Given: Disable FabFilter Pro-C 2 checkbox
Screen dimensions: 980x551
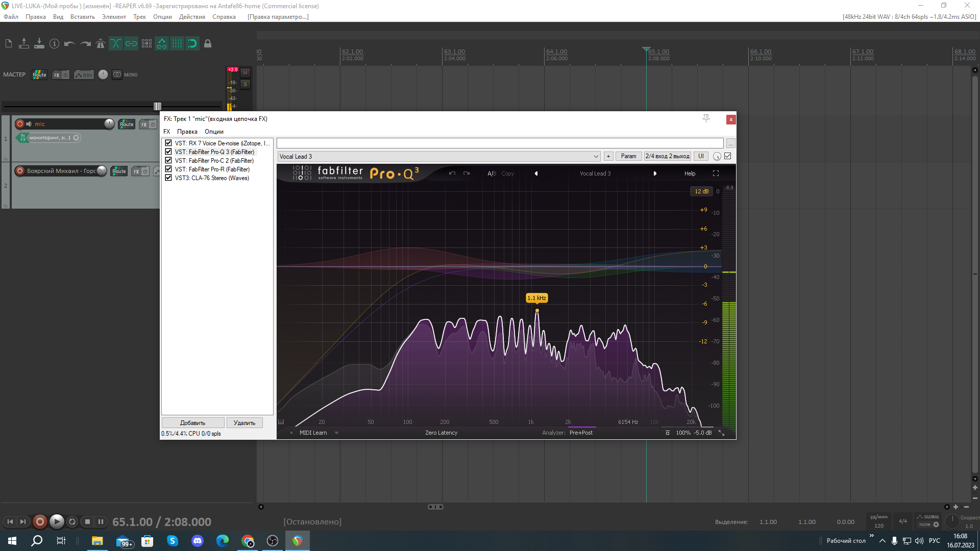Looking at the screenshot, I should pos(168,161).
